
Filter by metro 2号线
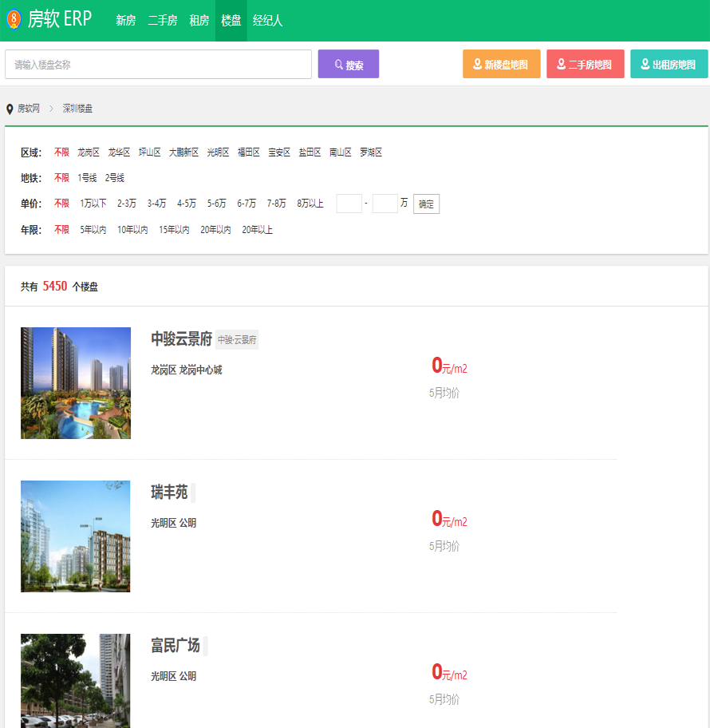pyautogui.click(x=115, y=178)
